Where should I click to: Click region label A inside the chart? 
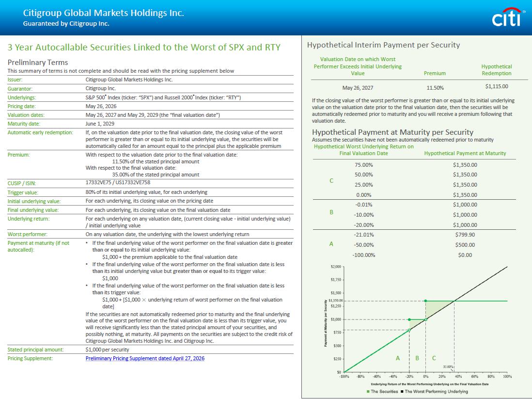click(398, 358)
